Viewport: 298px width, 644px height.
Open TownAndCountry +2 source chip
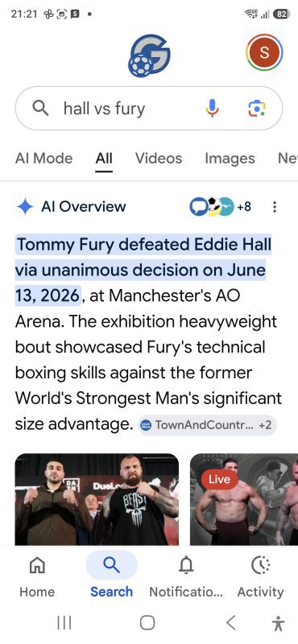tap(208, 425)
